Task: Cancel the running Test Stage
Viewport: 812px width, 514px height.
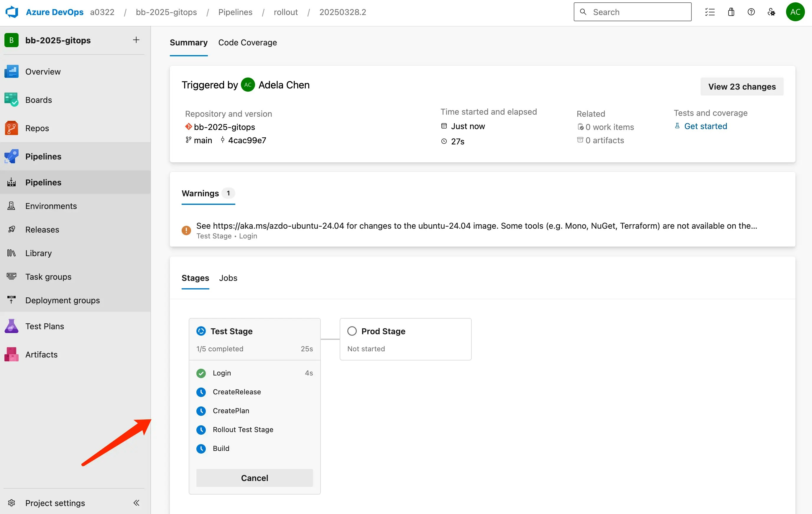Action: pyautogui.click(x=254, y=477)
